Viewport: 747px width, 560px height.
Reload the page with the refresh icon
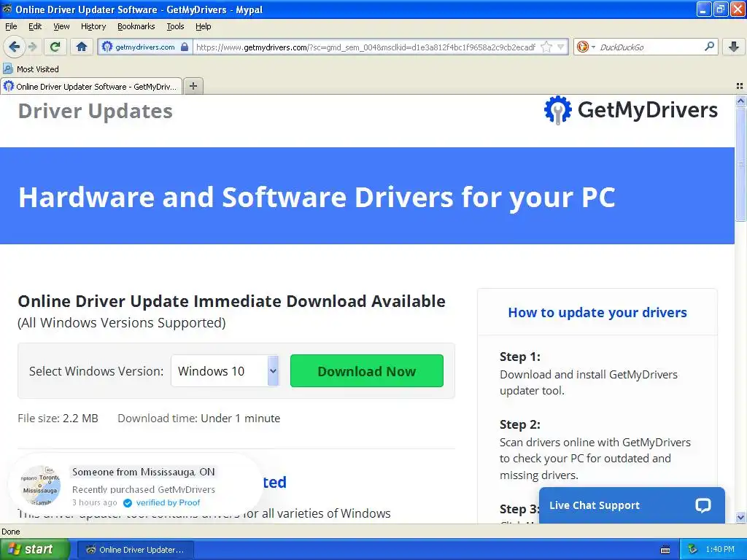click(x=55, y=47)
